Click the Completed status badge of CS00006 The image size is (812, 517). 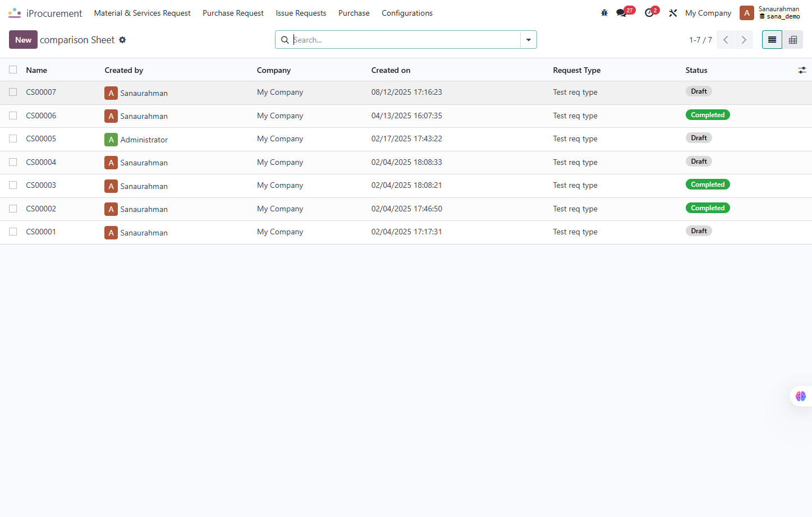[x=708, y=115]
